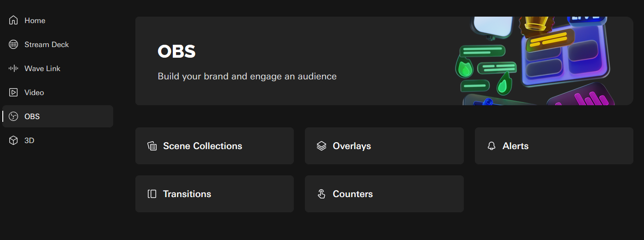Open the Scene Collections text label
This screenshot has width=644, height=240.
(x=202, y=146)
